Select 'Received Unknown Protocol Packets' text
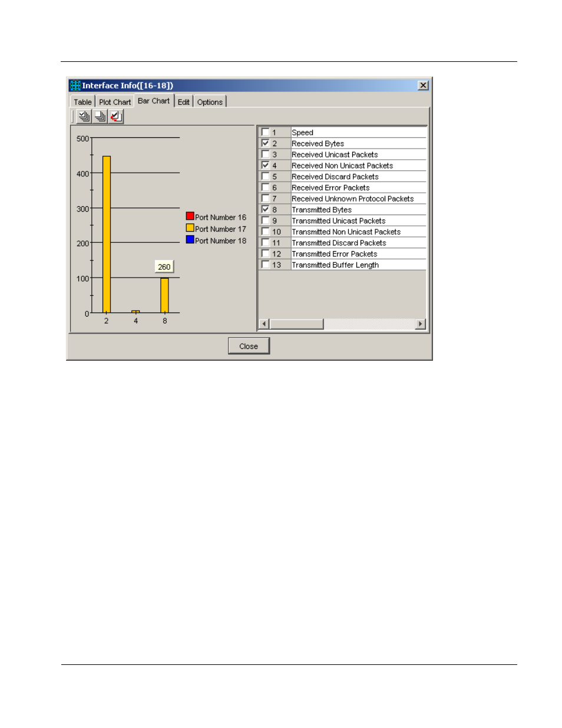The width and height of the screenshot is (562, 728). coord(353,199)
